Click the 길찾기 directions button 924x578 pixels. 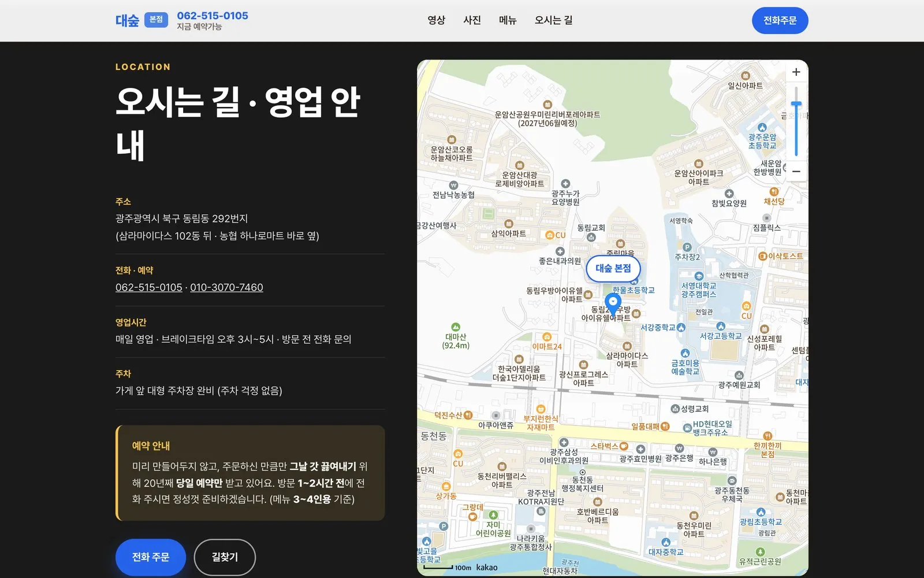coord(225,557)
